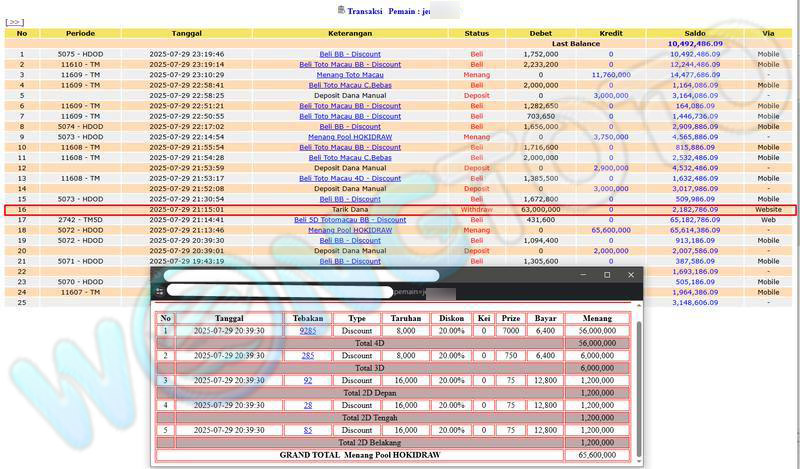Close the popup bet detail window
This screenshot has height=469, width=800.
631,274
